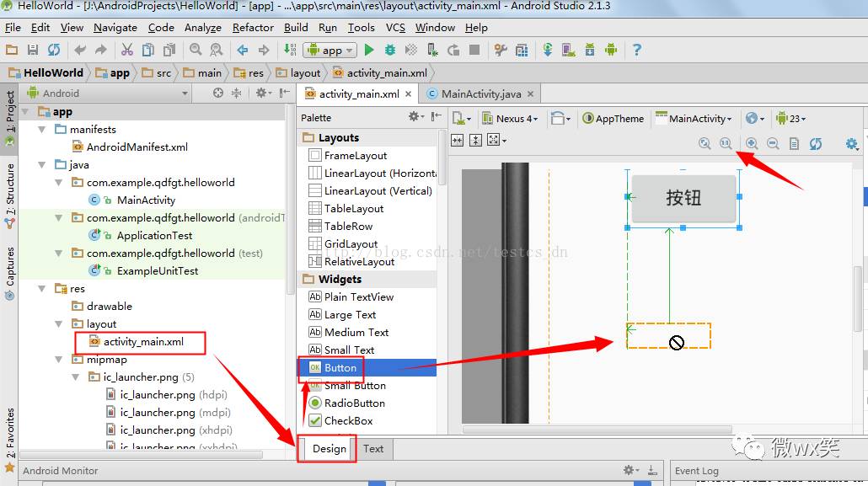The height and width of the screenshot is (486, 868).
Task: Click the Copy toolbar icon
Action: coord(147,50)
